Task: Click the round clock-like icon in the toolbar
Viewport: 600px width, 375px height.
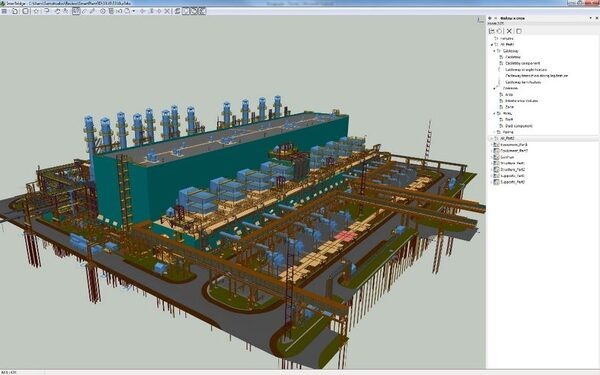Action: pyautogui.click(x=103, y=11)
